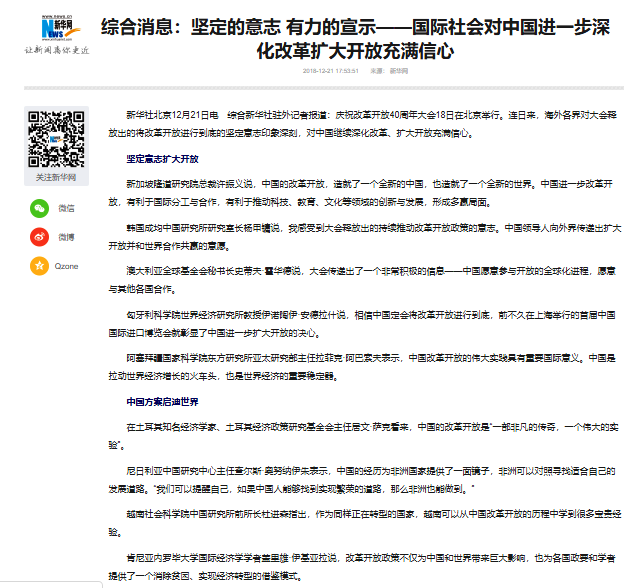Click the Xinhuanet News logo
The width and height of the screenshot is (631, 588).
click(60, 28)
